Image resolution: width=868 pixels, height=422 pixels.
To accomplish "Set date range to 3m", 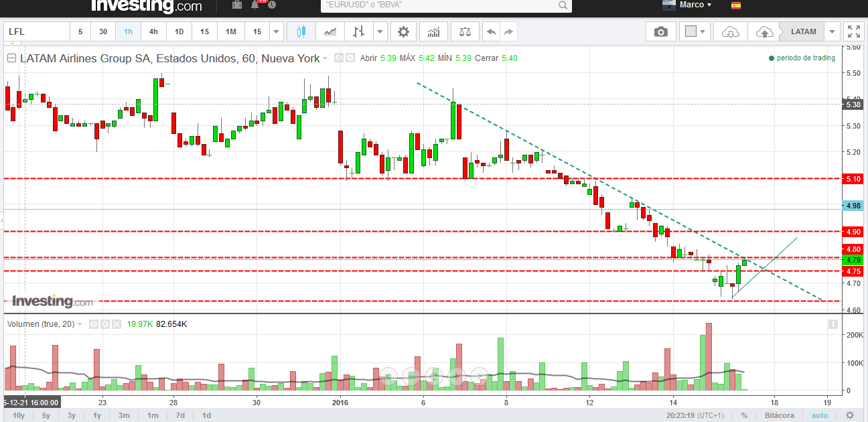I will (x=125, y=415).
